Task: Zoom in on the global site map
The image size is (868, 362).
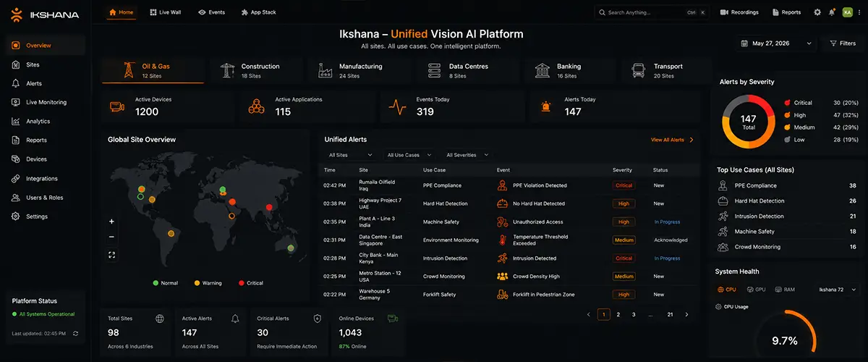Action: pyautogui.click(x=111, y=222)
